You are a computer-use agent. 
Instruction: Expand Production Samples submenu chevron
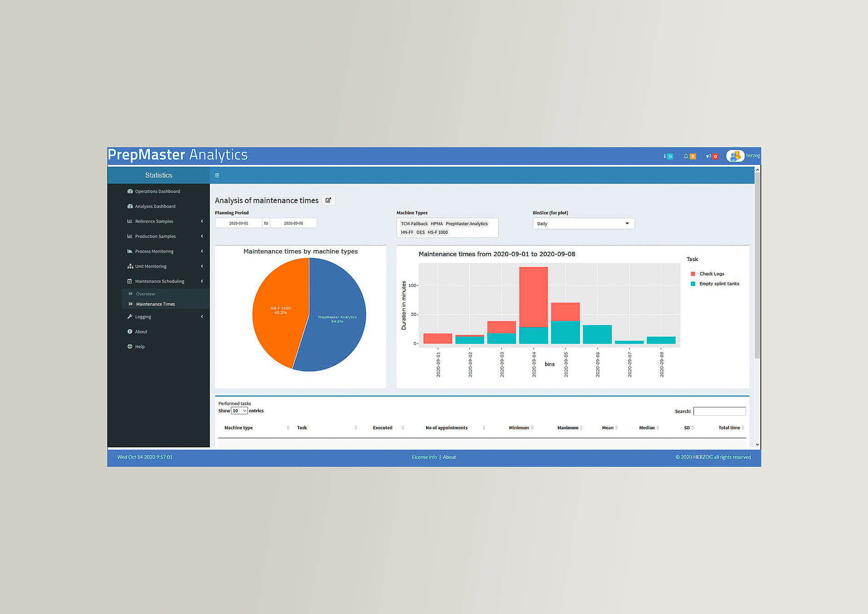[x=202, y=236]
